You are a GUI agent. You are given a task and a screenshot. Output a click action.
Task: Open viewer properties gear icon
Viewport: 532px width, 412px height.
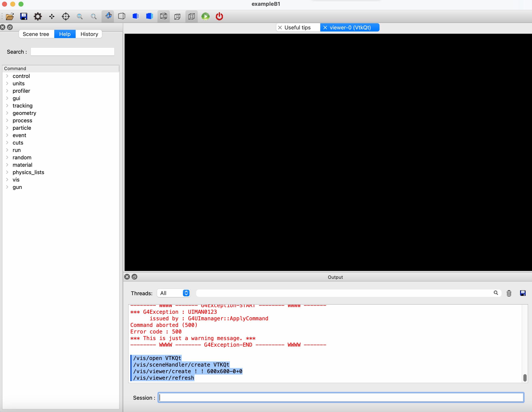coord(38,17)
